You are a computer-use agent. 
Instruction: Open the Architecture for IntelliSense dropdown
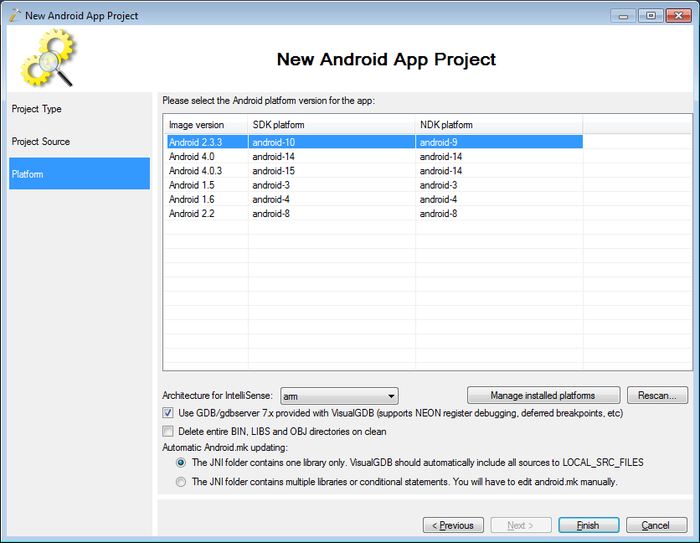pos(339,396)
